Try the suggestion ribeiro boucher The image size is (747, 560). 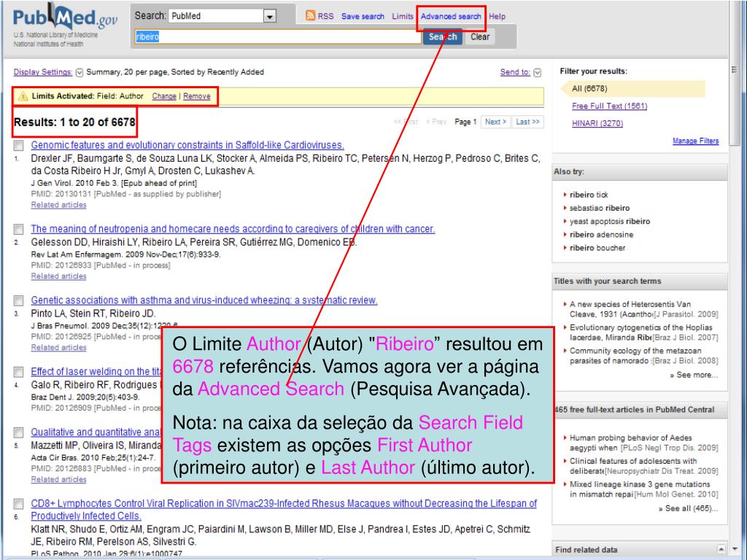tap(597, 248)
